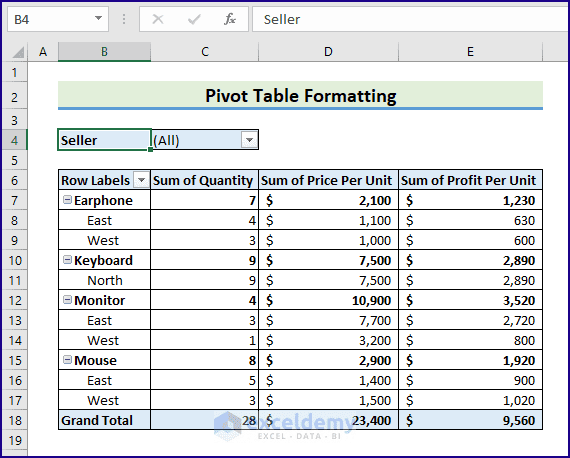Select column C header
The width and height of the screenshot is (570, 458).
tap(205, 52)
